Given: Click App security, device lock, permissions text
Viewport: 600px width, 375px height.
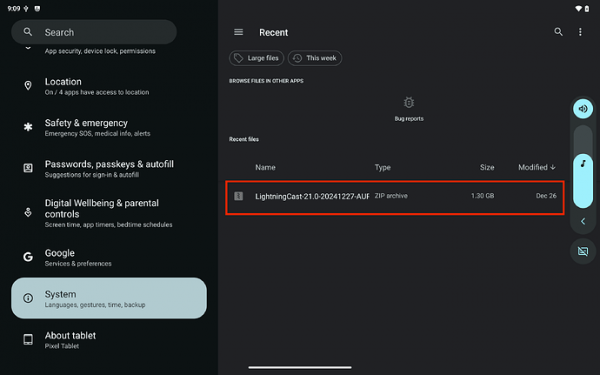Looking at the screenshot, I should point(100,51).
